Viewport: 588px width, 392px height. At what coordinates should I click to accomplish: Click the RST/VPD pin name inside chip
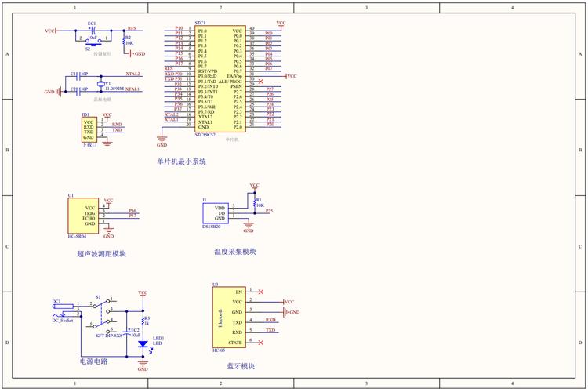click(208, 71)
